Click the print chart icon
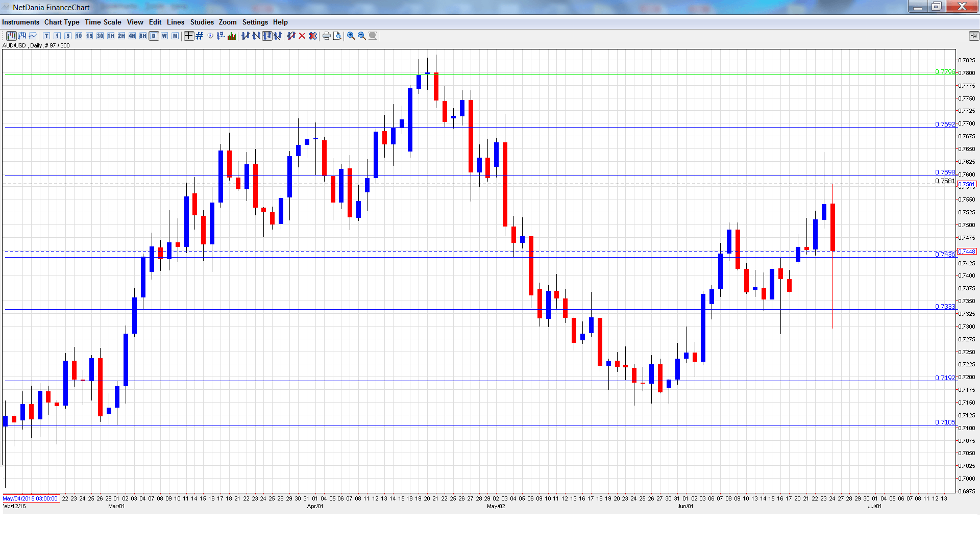980x551 pixels. (327, 36)
